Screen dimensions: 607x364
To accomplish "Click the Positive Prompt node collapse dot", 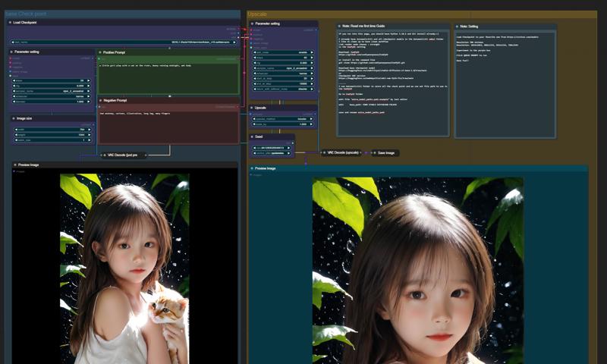I will [x=100, y=52].
